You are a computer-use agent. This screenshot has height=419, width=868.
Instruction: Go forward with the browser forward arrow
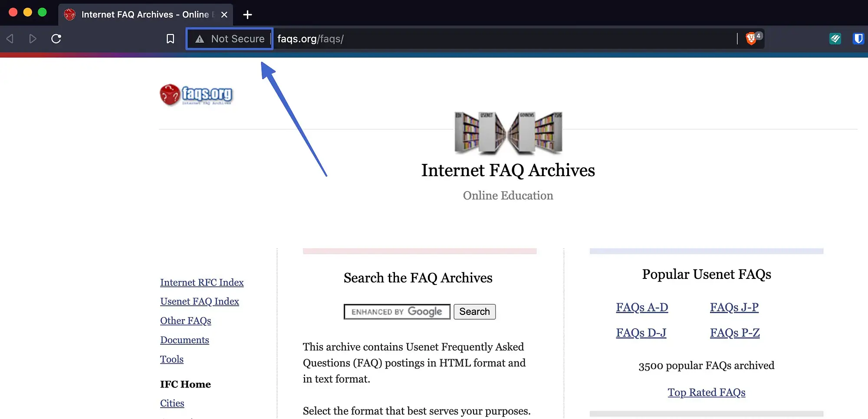33,39
